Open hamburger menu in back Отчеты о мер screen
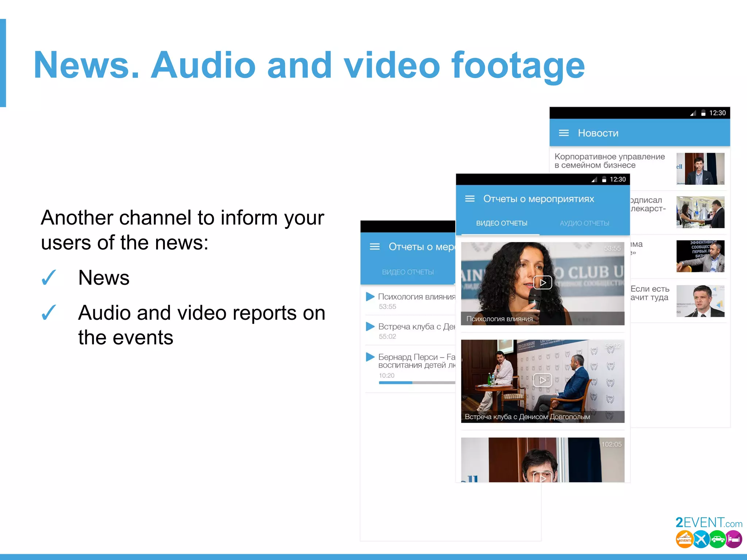Image resolution: width=747 pixels, height=560 pixels. [375, 247]
